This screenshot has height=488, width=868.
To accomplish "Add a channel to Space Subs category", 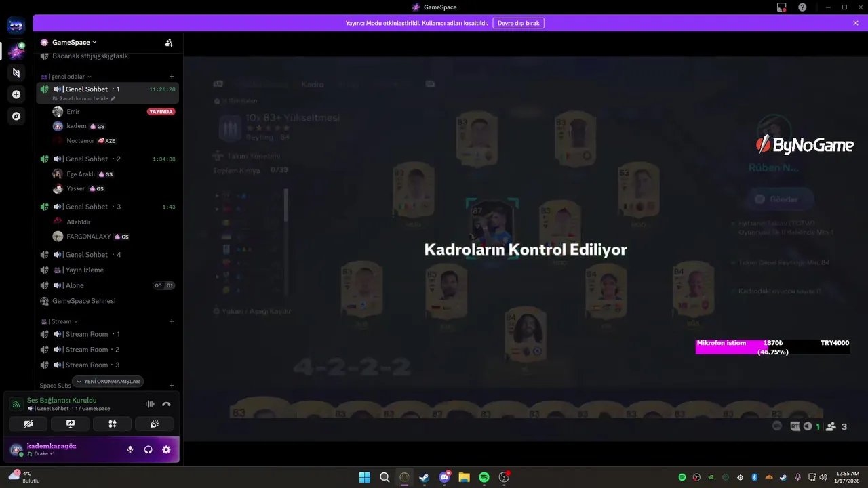I will [172, 386].
